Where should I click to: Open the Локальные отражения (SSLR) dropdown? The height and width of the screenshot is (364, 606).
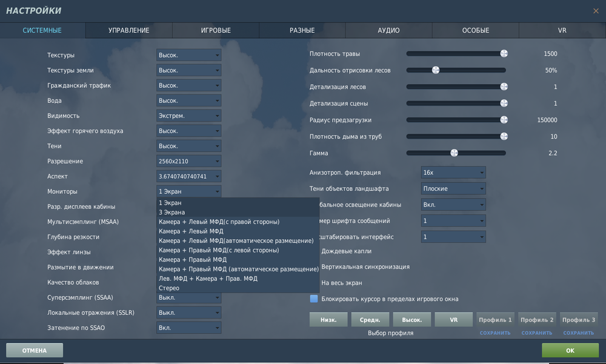pyautogui.click(x=188, y=313)
